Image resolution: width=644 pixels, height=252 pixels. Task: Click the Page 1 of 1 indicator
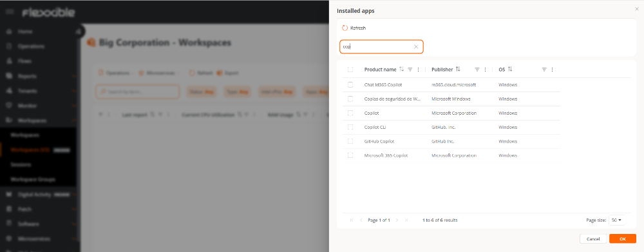point(379,220)
